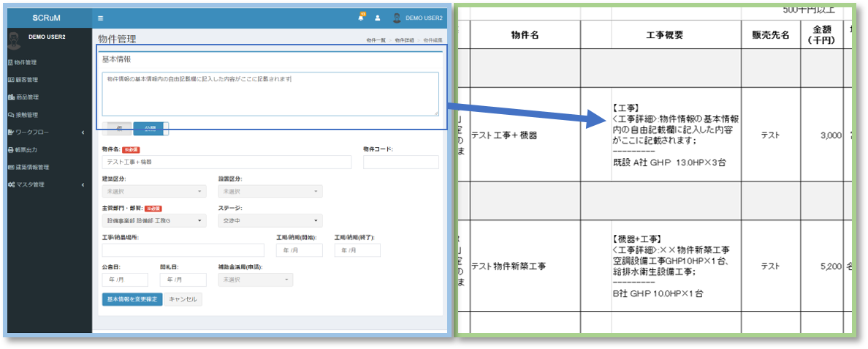Open the notification bell with badge

[x=362, y=17]
